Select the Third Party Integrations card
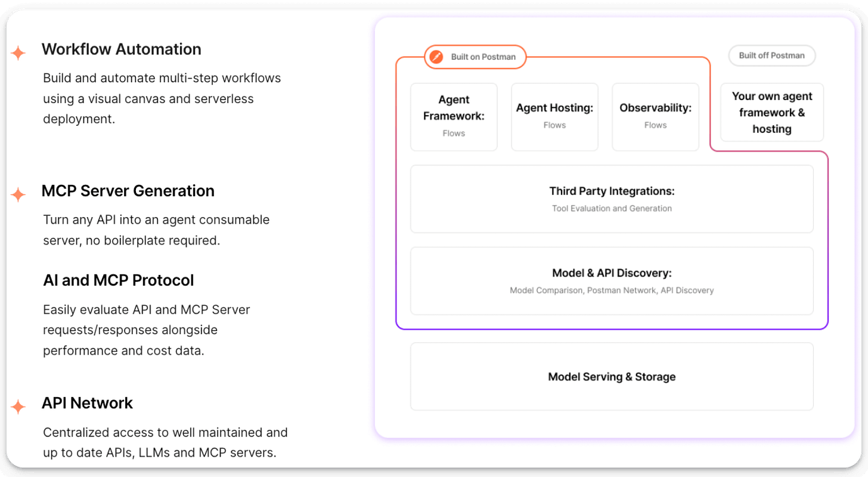 pyautogui.click(x=612, y=199)
